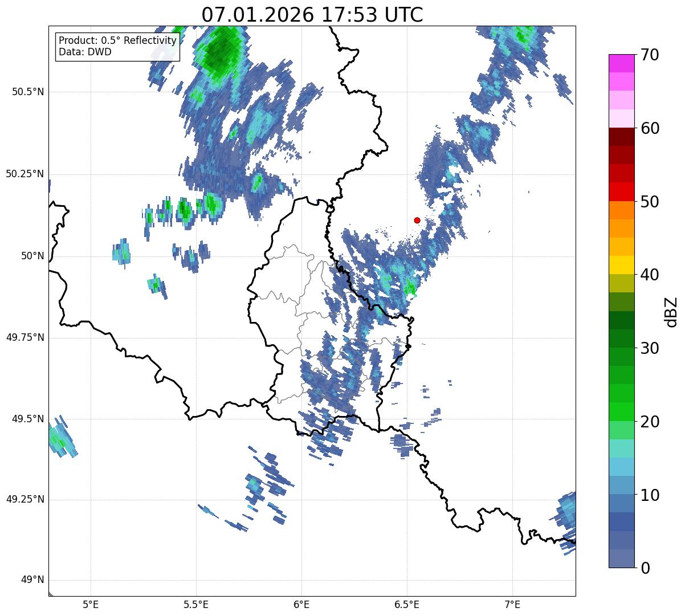Click the 7°E longitude label
This screenshot has height=616, width=685.
point(512,604)
